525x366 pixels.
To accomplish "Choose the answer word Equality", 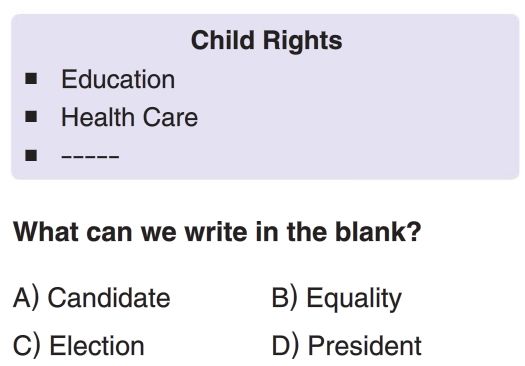I will point(354,299).
